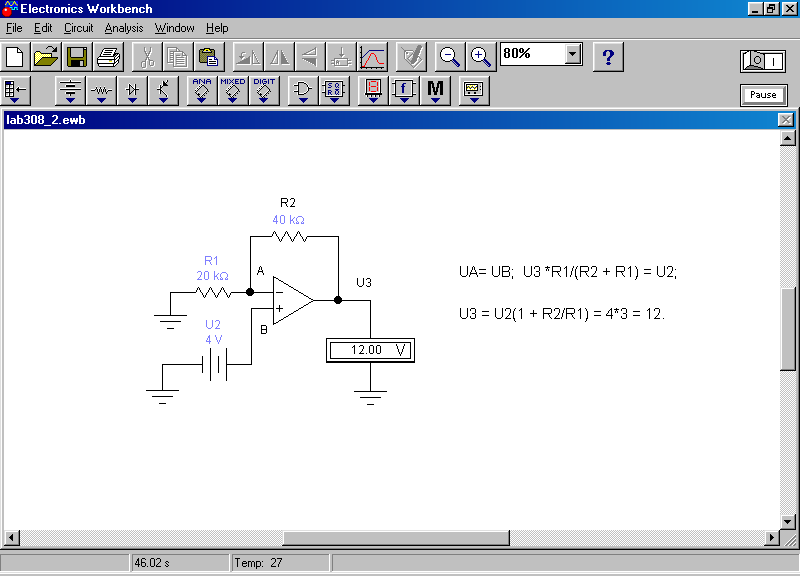The image size is (800, 576).
Task: Zoom in with plus magnifier
Action: (481, 57)
